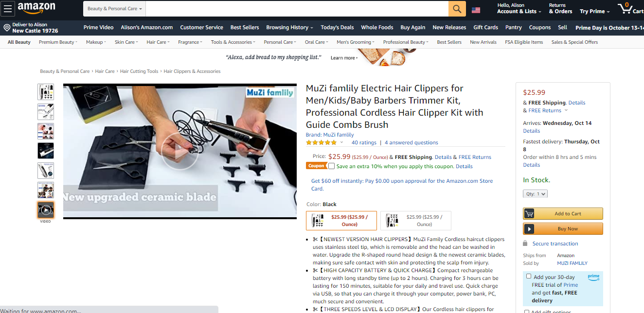Click the delivery location pin icon
This screenshot has height=313, width=644.
7,28
